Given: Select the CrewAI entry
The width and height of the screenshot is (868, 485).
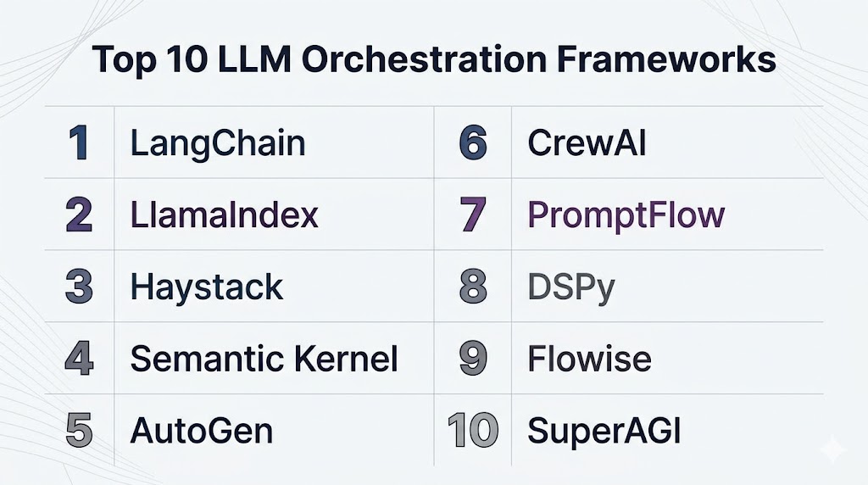Looking at the screenshot, I should (x=587, y=143).
